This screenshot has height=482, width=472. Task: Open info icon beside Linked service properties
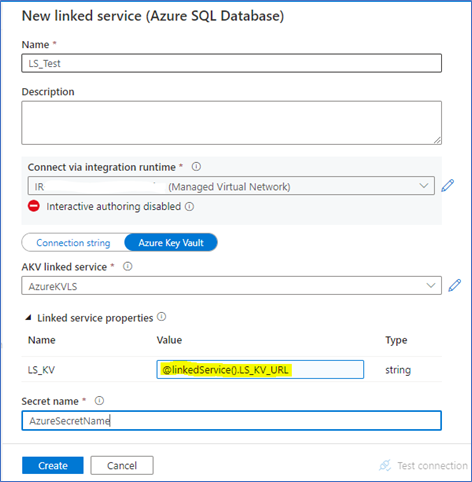161,317
